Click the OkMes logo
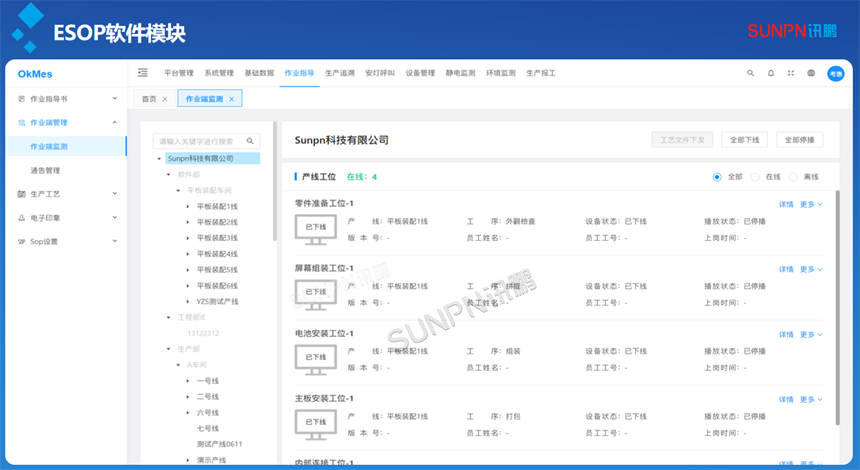This screenshot has width=860, height=470. (35, 74)
